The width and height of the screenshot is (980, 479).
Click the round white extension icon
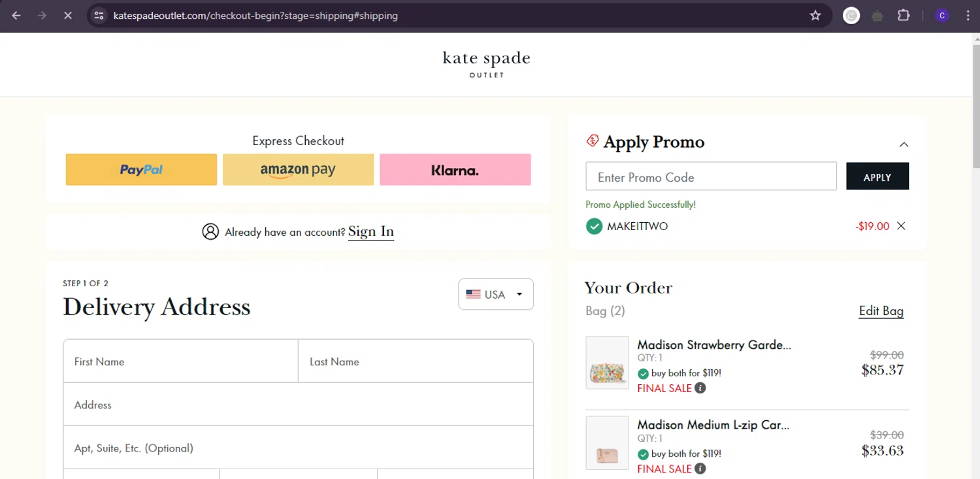[851, 16]
